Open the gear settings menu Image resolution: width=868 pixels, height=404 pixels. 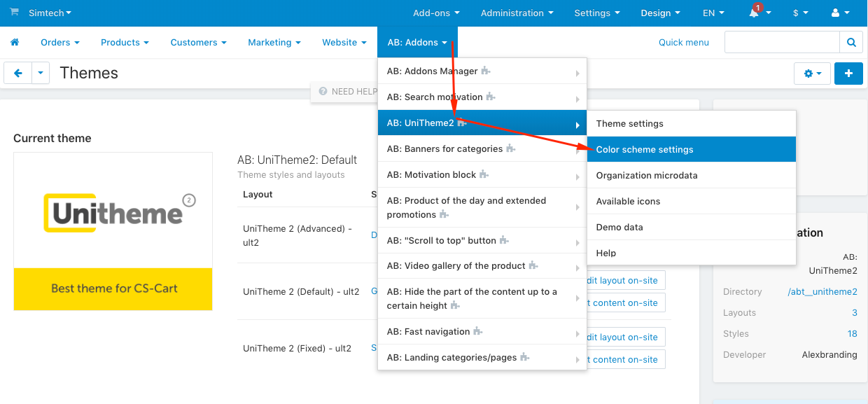coord(813,73)
